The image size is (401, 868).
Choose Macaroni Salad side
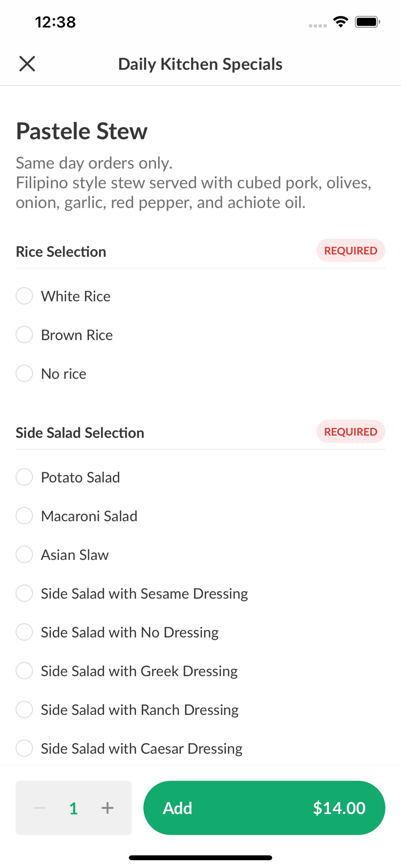[24, 516]
